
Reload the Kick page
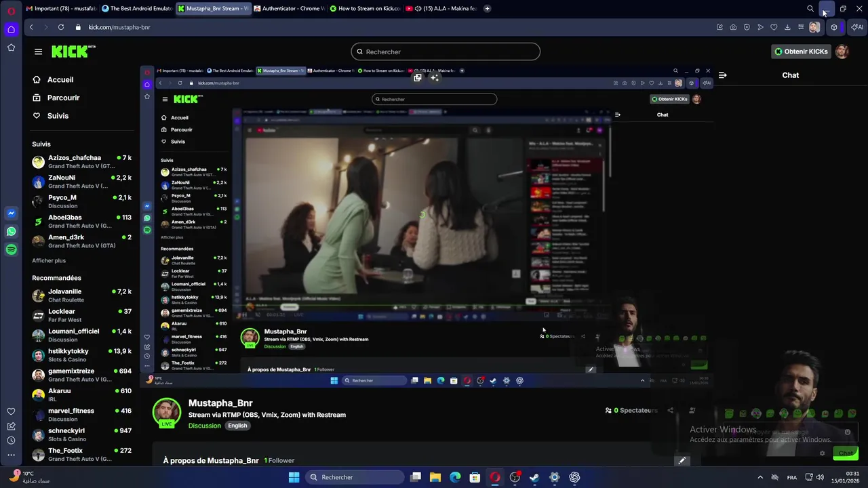61,27
